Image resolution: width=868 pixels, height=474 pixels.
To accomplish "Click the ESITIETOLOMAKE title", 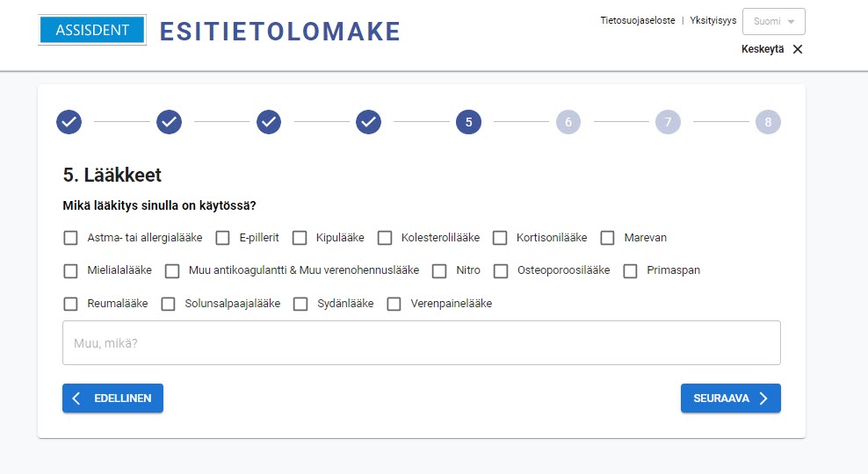I will pos(280,32).
